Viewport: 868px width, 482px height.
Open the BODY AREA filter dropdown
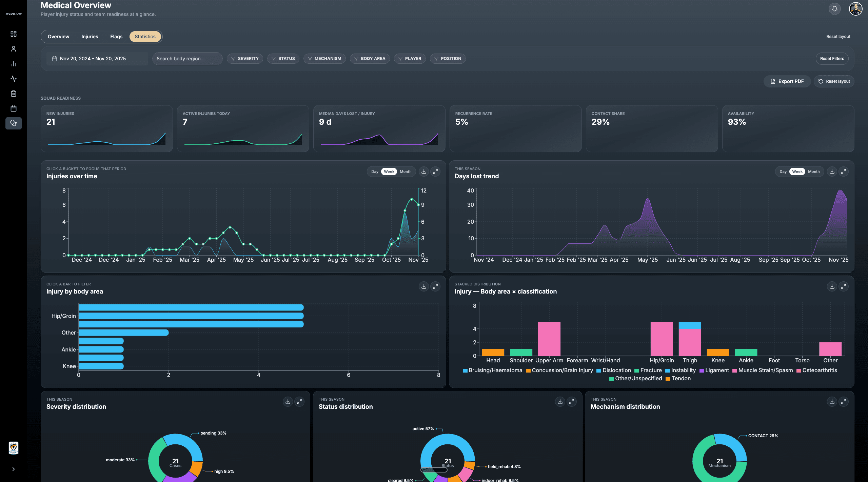tap(370, 59)
